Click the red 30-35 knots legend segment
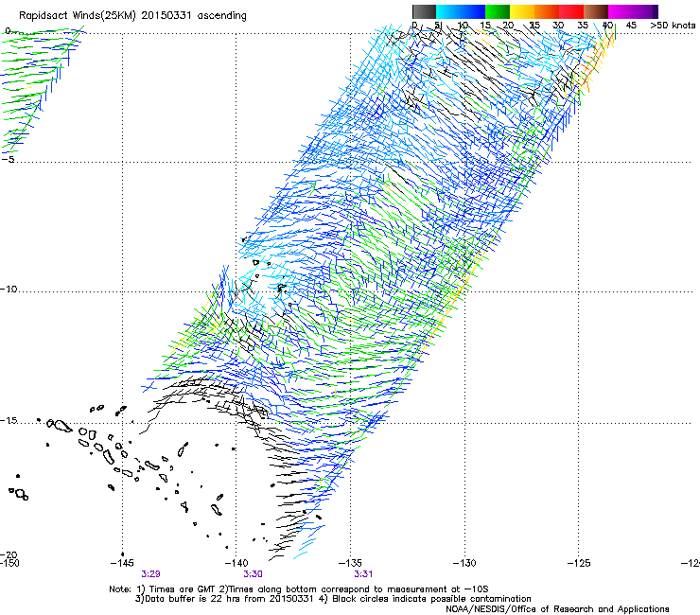The height and width of the screenshot is (615, 700). pyautogui.click(x=571, y=11)
